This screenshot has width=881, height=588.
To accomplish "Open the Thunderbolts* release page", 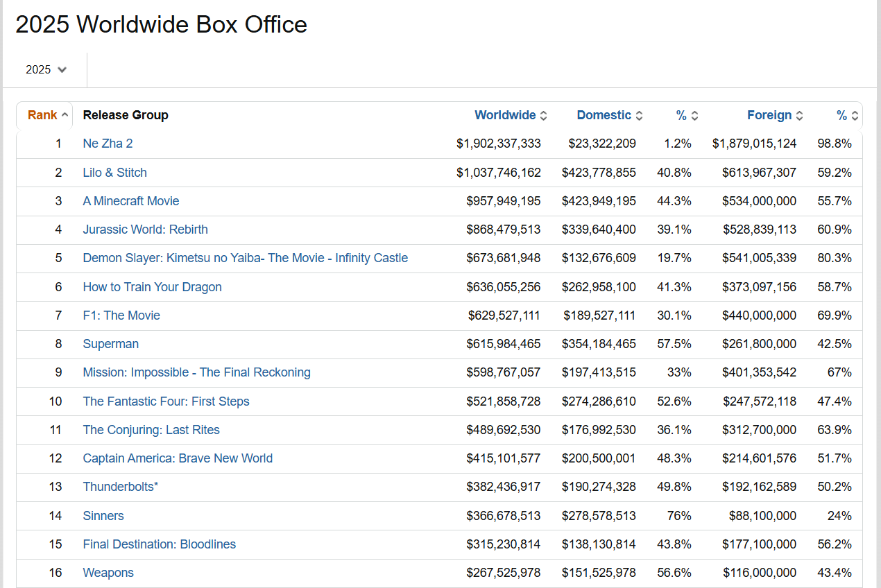I will (x=120, y=487).
